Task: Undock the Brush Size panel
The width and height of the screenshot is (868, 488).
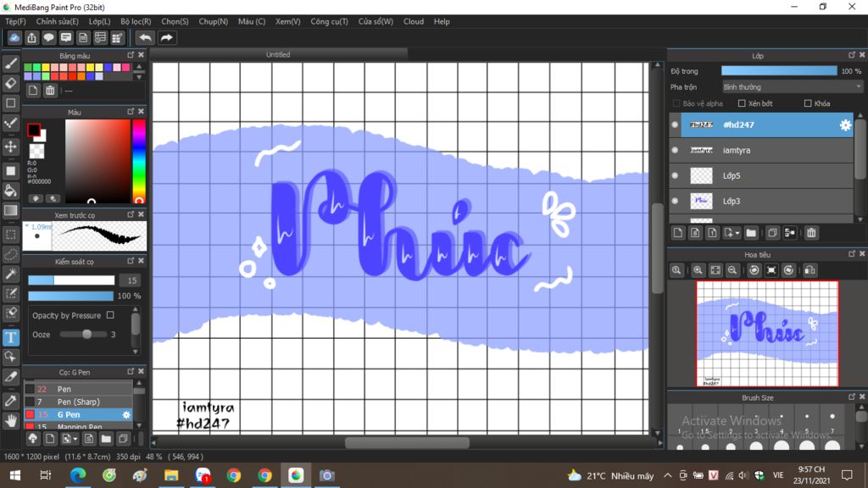Action: pos(851,397)
